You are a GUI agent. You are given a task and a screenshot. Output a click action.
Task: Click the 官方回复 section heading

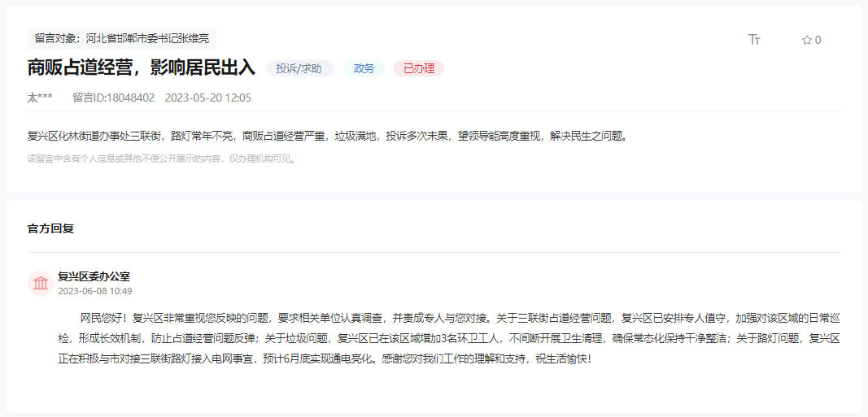click(x=50, y=229)
